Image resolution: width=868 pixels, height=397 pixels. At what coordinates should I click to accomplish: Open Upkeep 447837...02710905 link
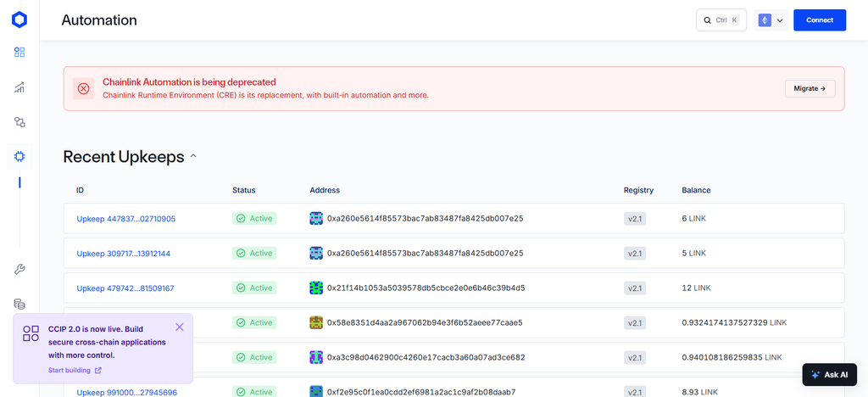(125, 219)
